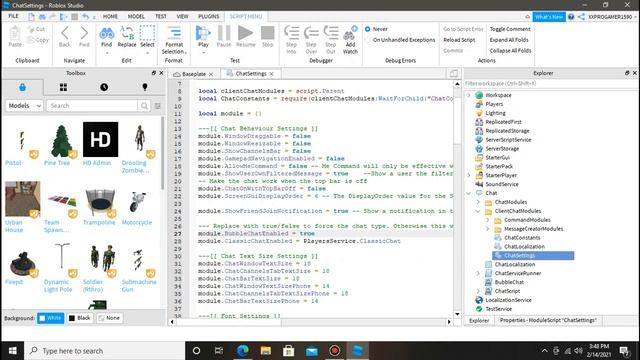Switch to the VIEW ribbon tab
The image size is (640, 360).
coord(182,16)
